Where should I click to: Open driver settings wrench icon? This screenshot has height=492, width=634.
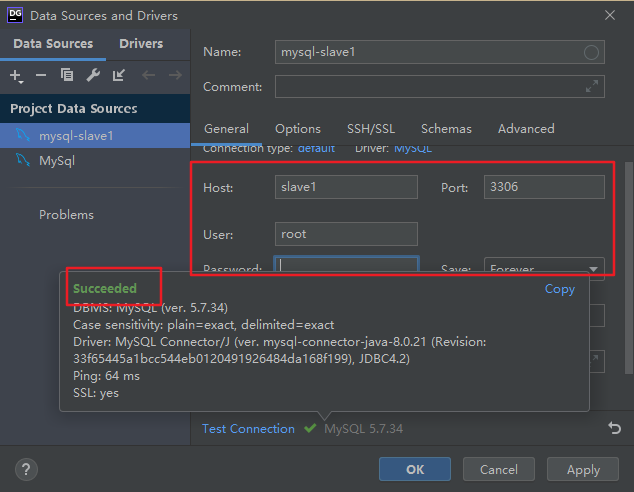(93, 75)
